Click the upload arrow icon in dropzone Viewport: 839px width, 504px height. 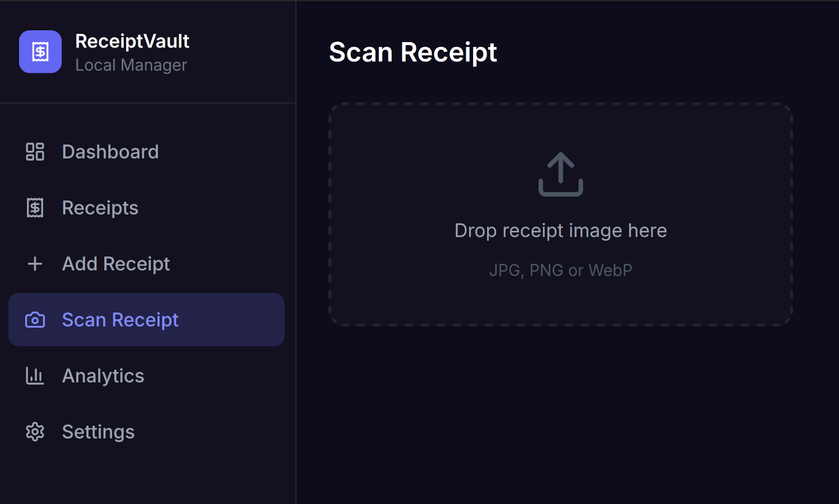(560, 174)
